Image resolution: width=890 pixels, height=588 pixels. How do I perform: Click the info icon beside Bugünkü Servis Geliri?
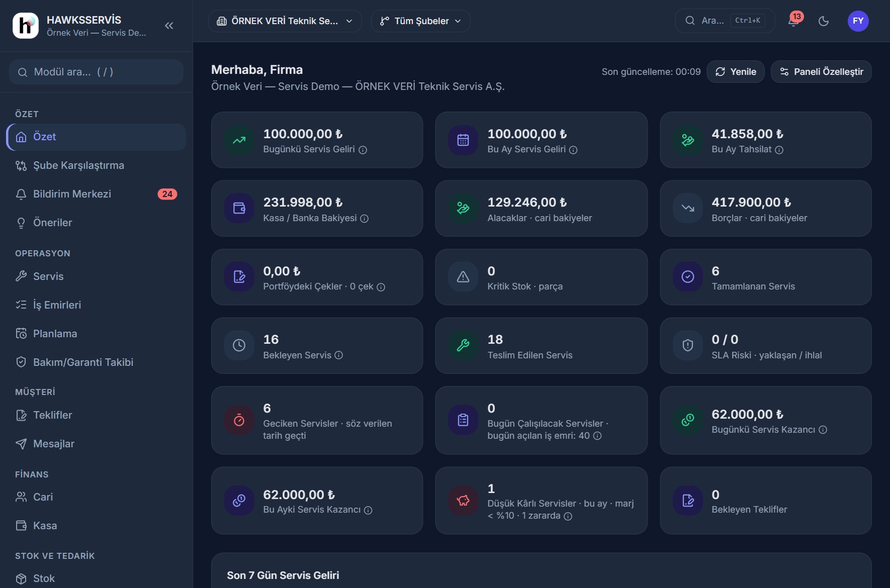pyautogui.click(x=363, y=150)
